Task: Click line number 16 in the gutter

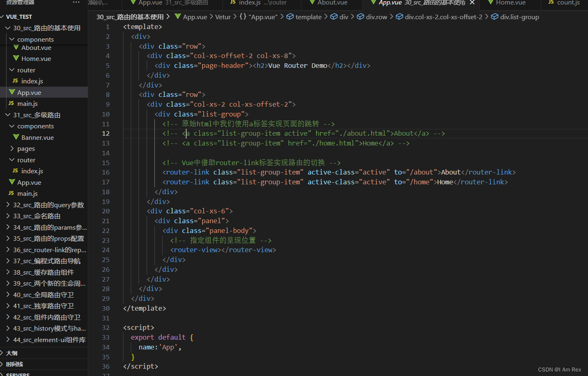Action: click(x=106, y=172)
